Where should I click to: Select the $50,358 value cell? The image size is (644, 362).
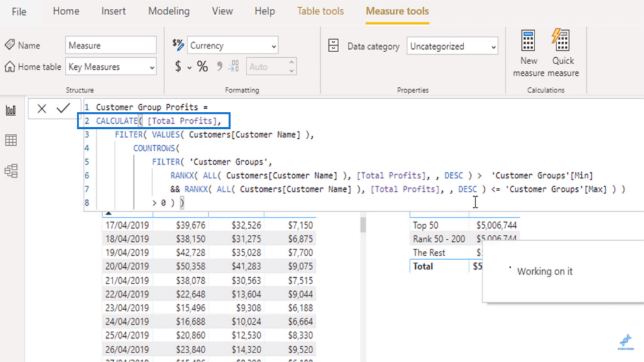[191, 266]
